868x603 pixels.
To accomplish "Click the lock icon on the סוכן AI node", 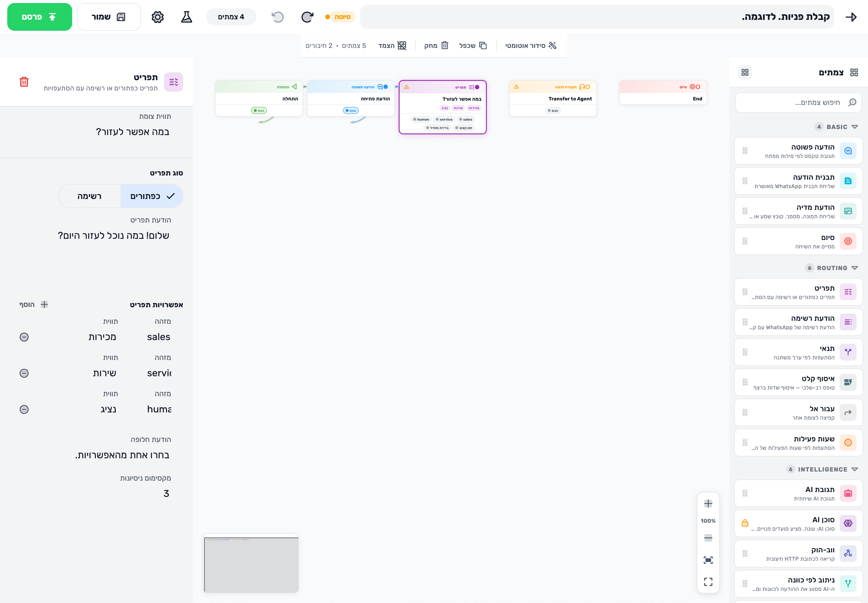I will click(745, 523).
